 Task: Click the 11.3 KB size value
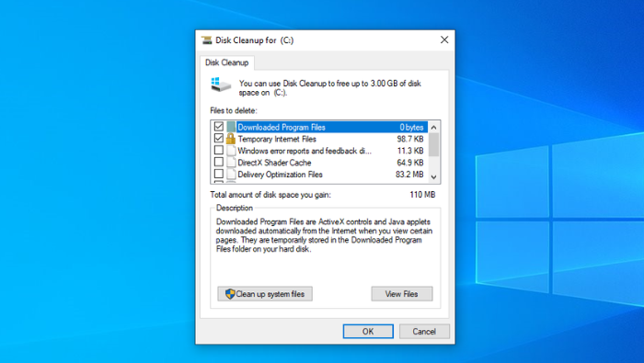pos(410,151)
